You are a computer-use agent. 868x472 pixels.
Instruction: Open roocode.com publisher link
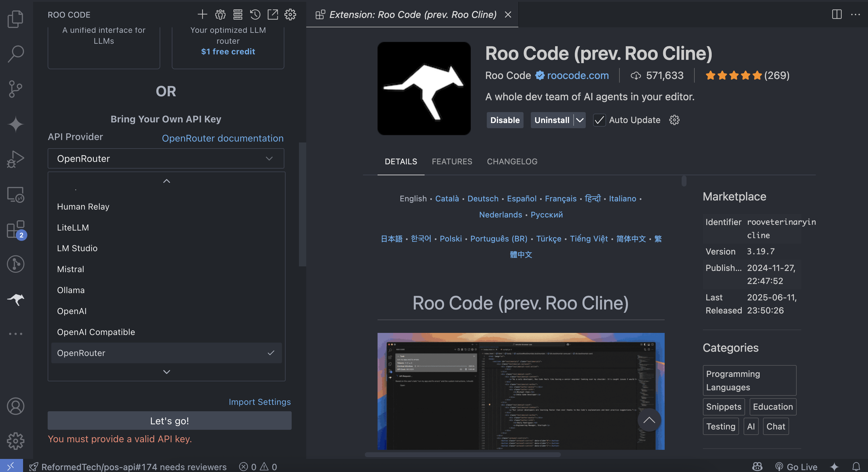point(578,75)
